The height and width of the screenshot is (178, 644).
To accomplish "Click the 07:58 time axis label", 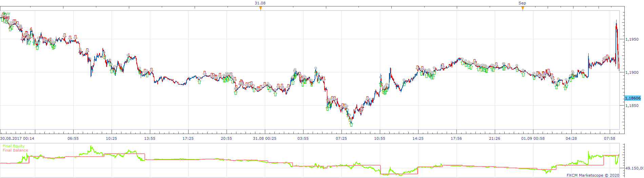I will pyautogui.click(x=609, y=138).
